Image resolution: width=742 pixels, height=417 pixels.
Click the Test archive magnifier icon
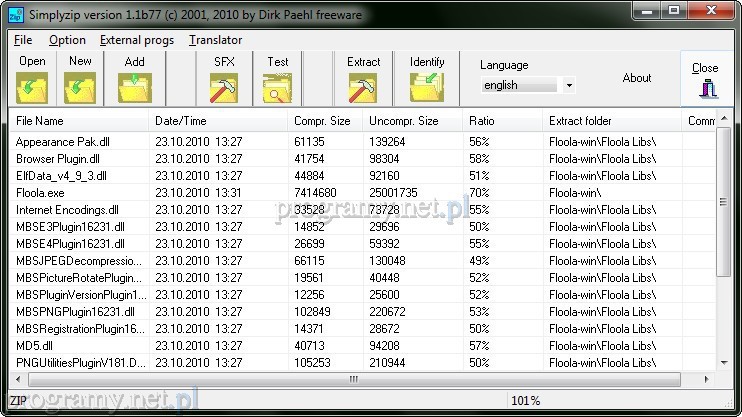pos(277,88)
